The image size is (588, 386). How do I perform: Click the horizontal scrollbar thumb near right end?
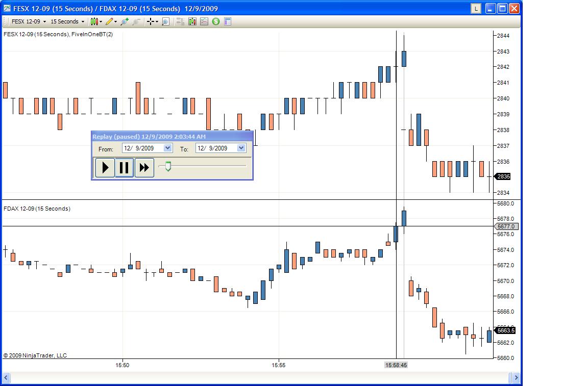pyautogui.click(x=509, y=377)
